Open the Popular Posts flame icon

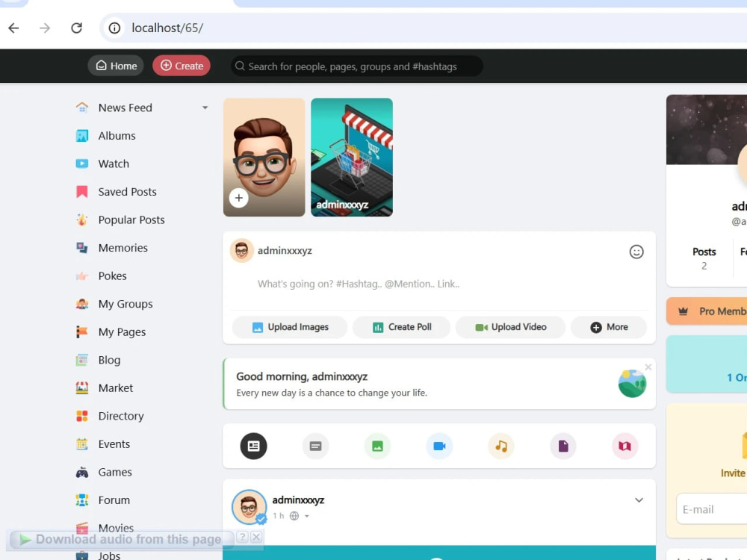(x=82, y=220)
